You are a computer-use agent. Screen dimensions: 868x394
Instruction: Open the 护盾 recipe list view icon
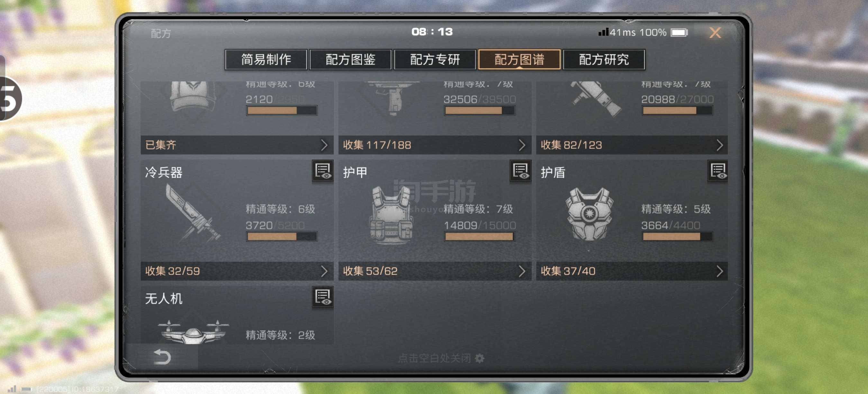pos(718,171)
